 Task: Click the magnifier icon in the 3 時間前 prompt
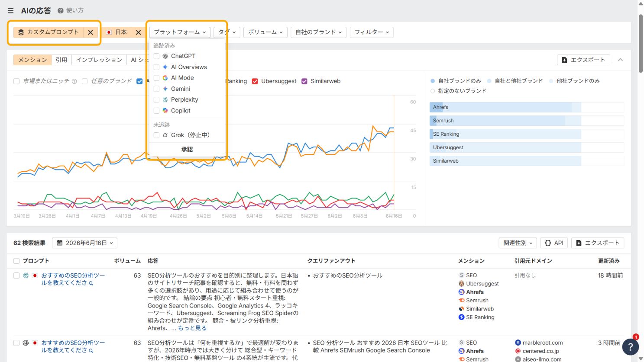pos(91,351)
